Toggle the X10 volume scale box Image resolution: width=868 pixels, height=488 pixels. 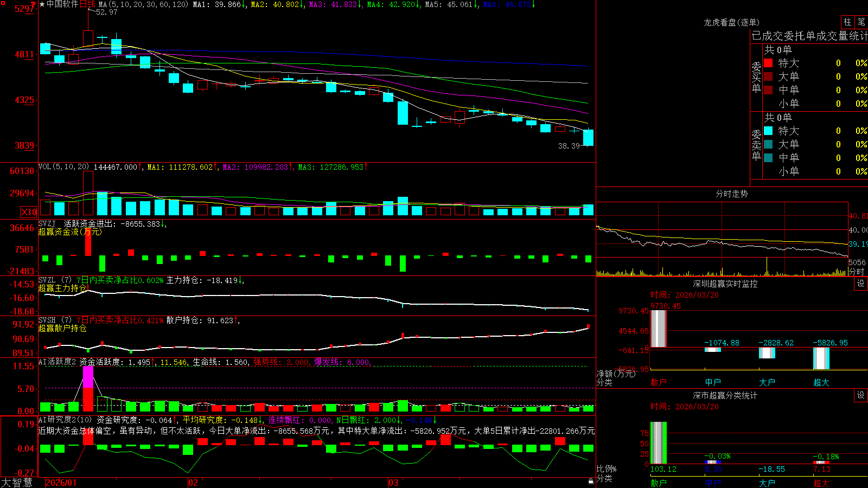[x=29, y=212]
